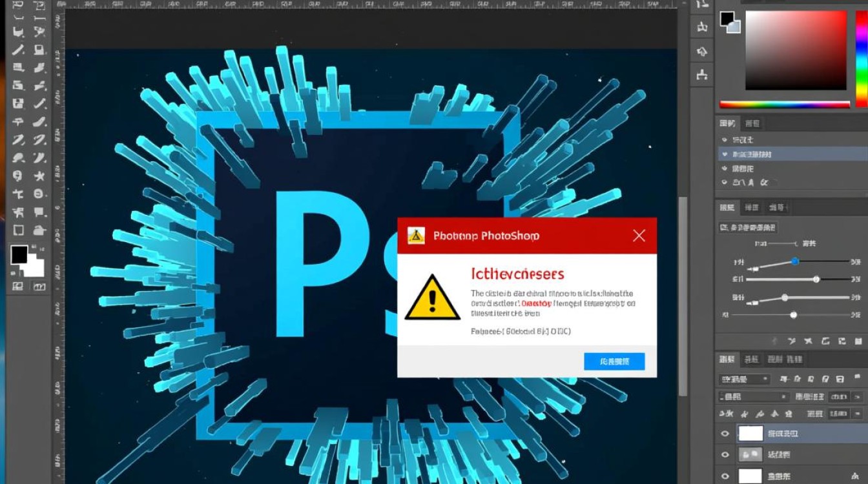Screen dimensions: 868x484
Task: Click the canvas vertical scrollbar
Action: pyautogui.click(x=683, y=297)
